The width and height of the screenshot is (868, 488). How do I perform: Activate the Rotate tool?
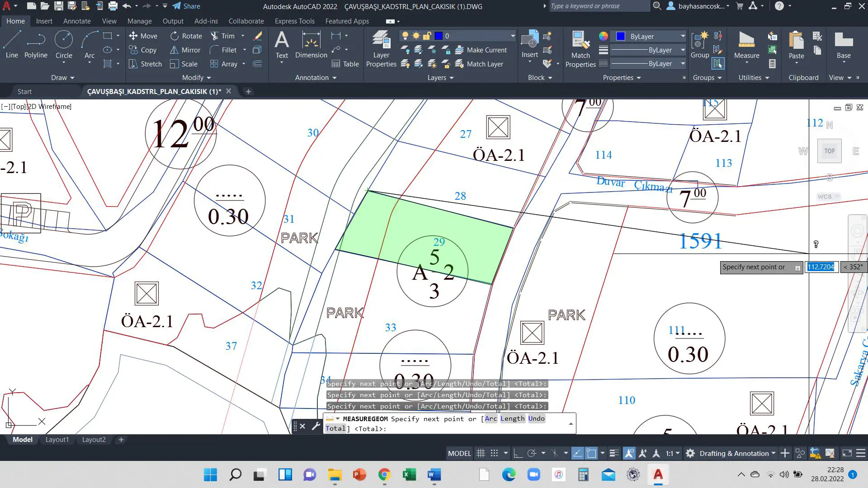(x=186, y=36)
